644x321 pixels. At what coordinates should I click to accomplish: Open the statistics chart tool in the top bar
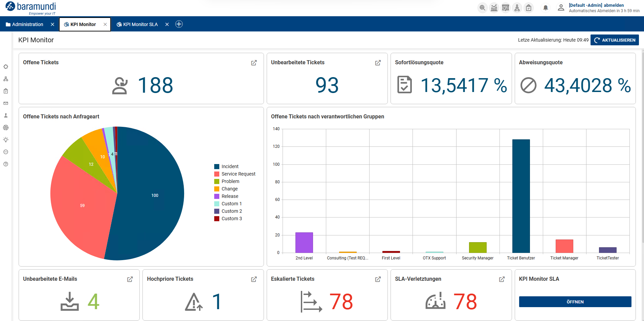click(494, 8)
